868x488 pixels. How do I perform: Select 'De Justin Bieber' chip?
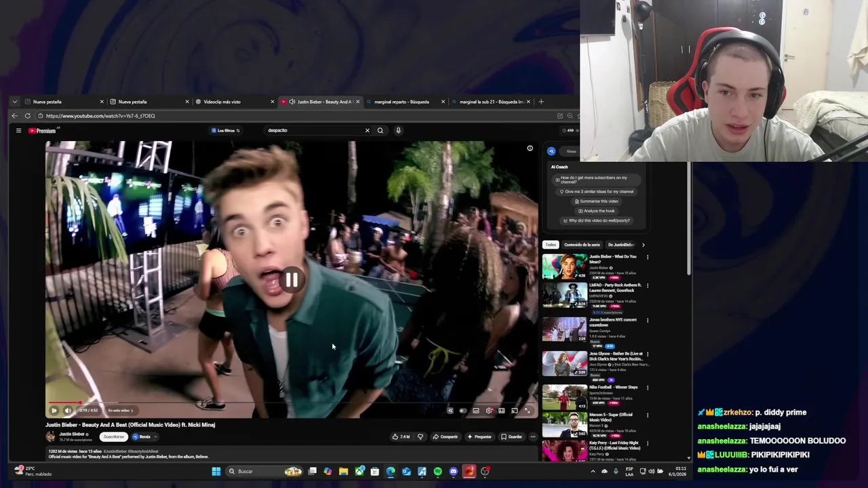point(620,245)
